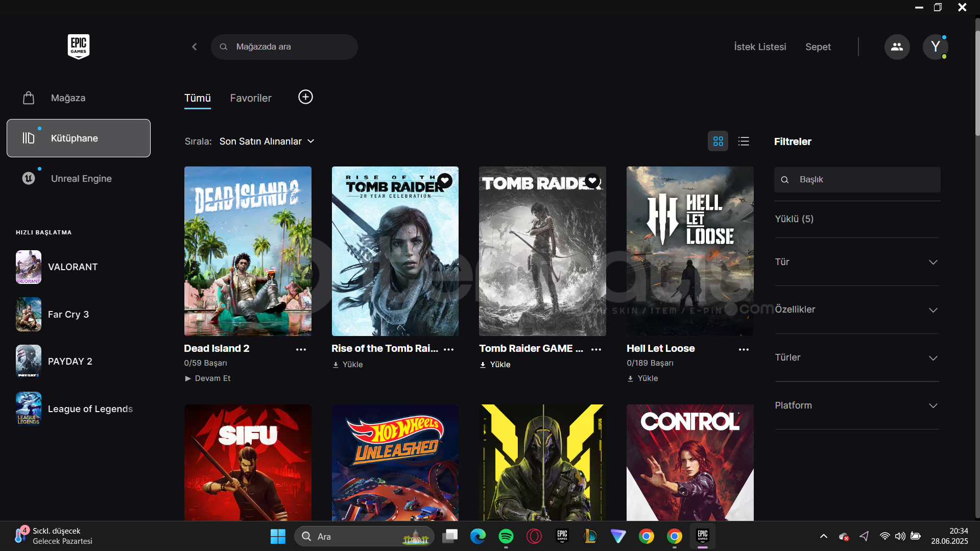Select Kütüphane library in sidebar
Image resolution: width=980 pixels, height=551 pixels.
[x=79, y=138]
